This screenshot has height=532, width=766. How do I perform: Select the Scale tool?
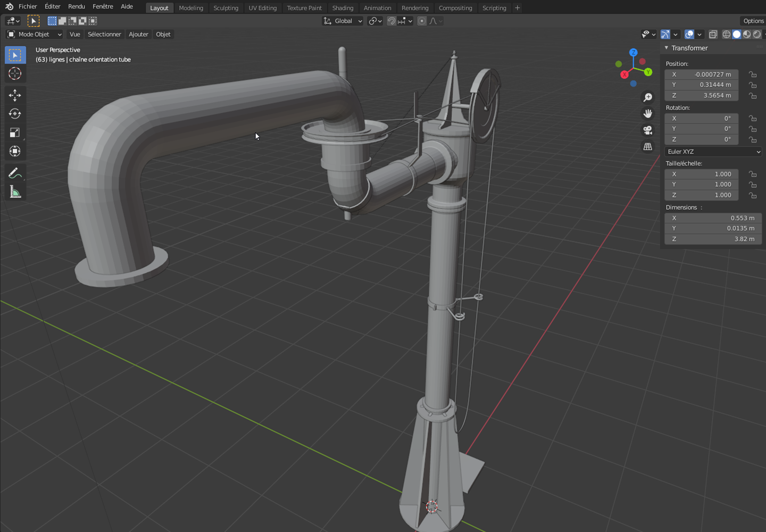coord(15,132)
